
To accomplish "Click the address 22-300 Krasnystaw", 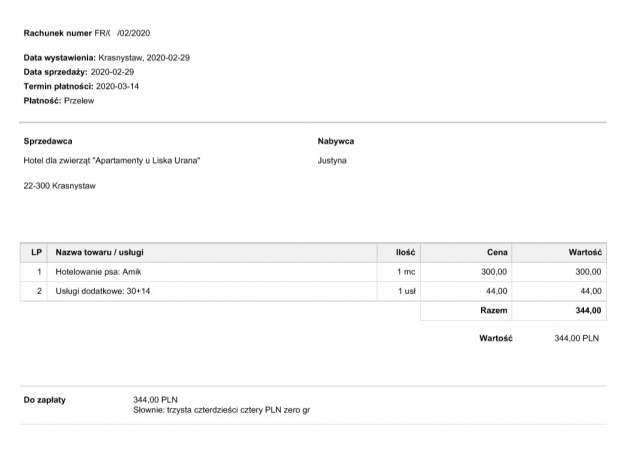I will (x=60, y=186).
